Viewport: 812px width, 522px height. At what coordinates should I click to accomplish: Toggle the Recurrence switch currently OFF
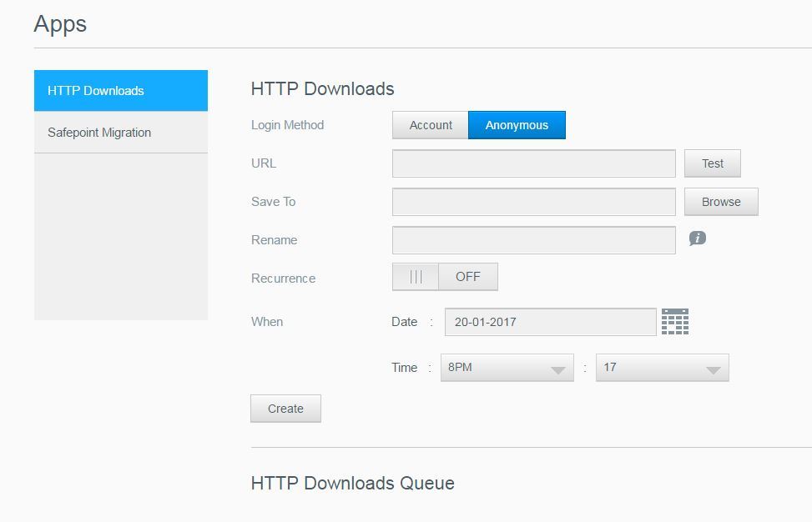[x=445, y=277]
